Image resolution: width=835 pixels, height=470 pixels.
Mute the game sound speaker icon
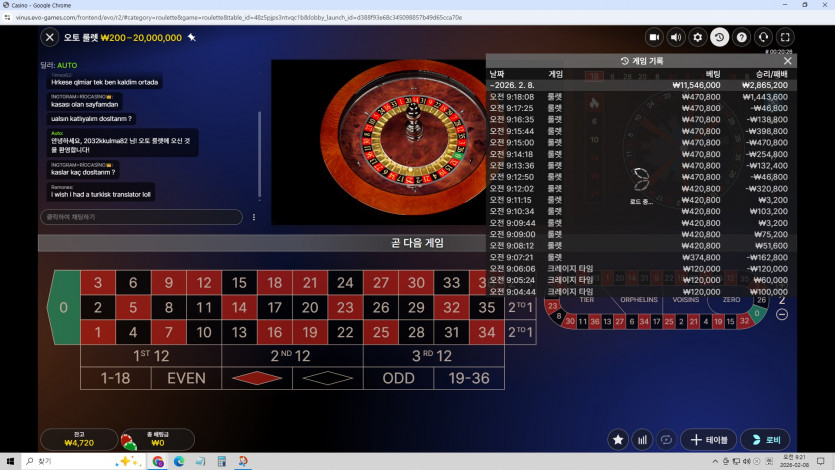tap(676, 37)
